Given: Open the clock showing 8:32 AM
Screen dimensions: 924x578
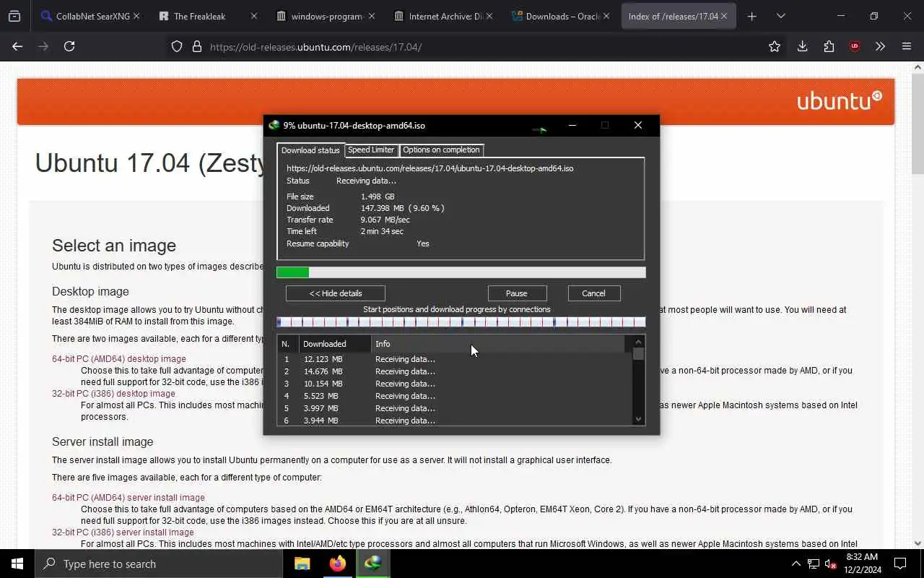Looking at the screenshot, I should [x=861, y=564].
